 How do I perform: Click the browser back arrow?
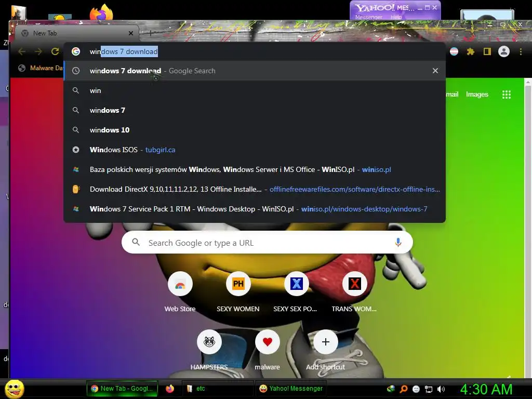22,51
